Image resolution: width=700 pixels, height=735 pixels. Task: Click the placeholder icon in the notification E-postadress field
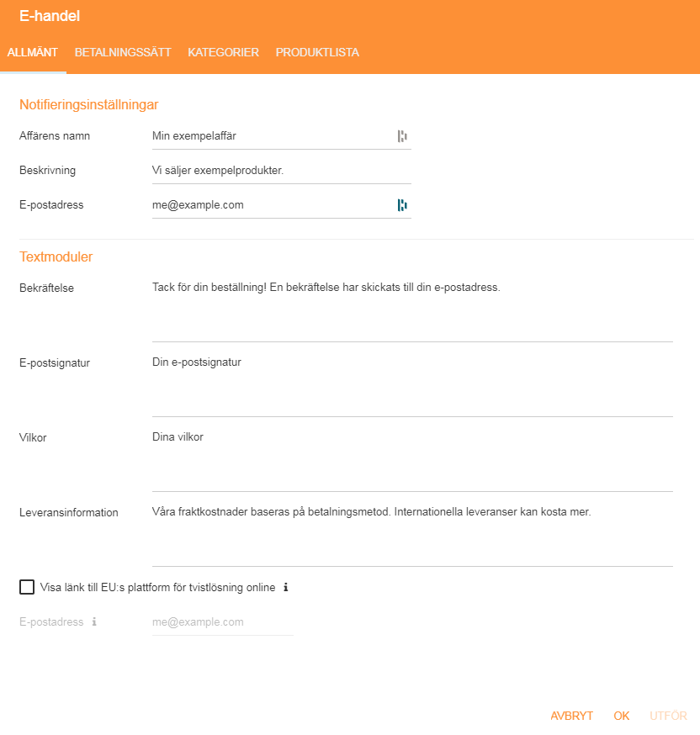click(402, 204)
